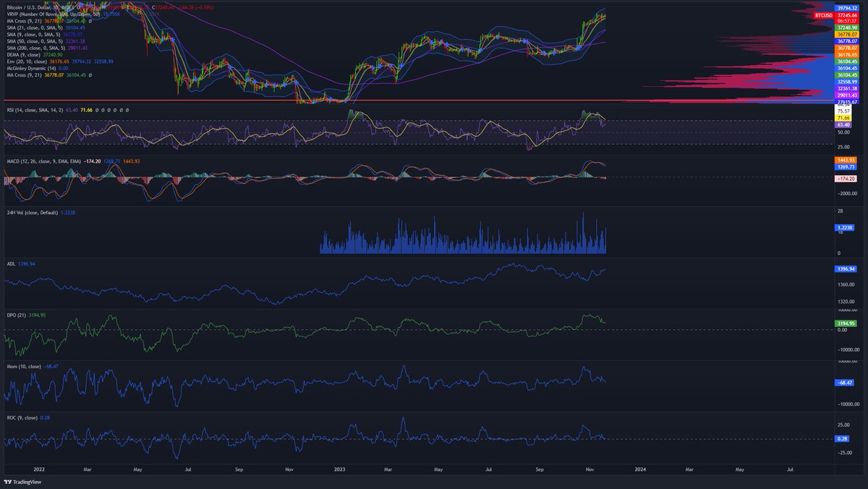This screenshot has width=868, height=489.
Task: Click the 1396.94 ADL axis label
Action: [846, 269]
